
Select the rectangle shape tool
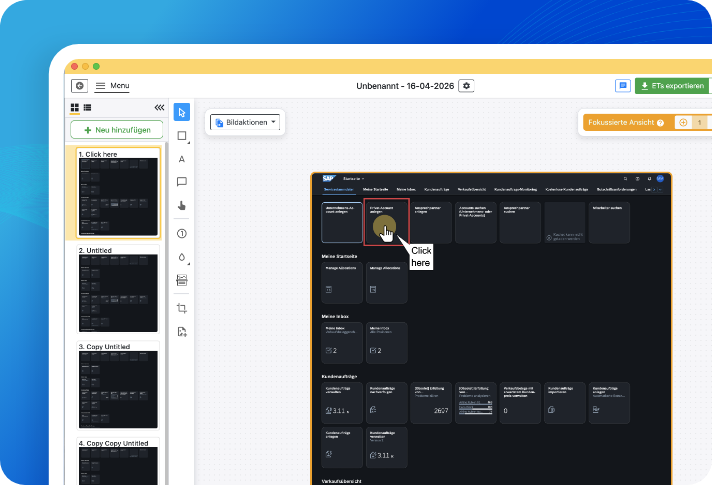[182, 136]
